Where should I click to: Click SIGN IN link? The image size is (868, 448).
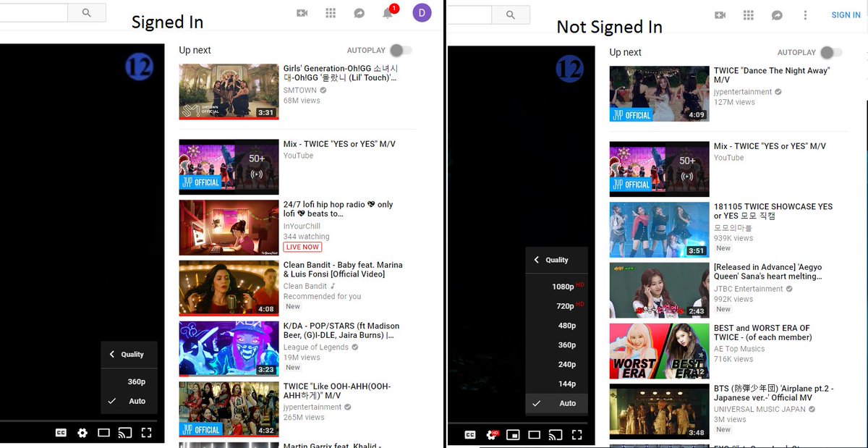point(846,15)
